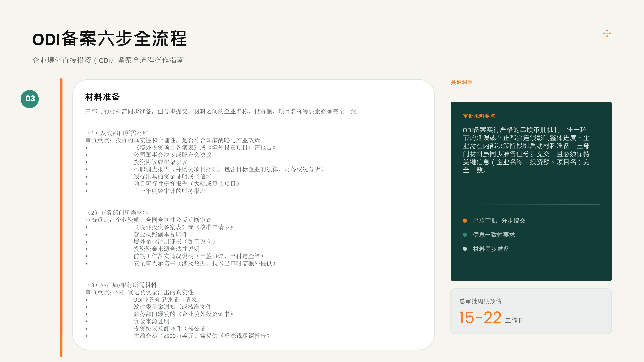This screenshot has height=362, width=644.
Task: Click the orange vertical timeline bar
Action: [x=61, y=217]
